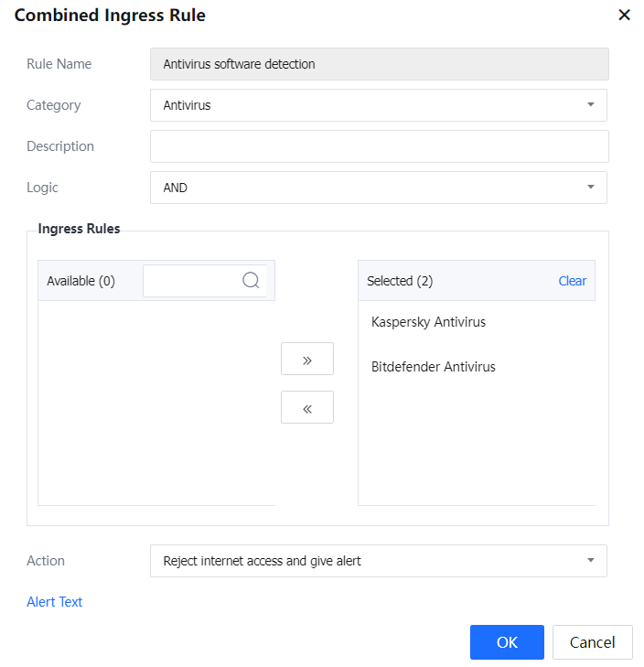
Task: Open the Alert Text link
Action: coord(55,602)
